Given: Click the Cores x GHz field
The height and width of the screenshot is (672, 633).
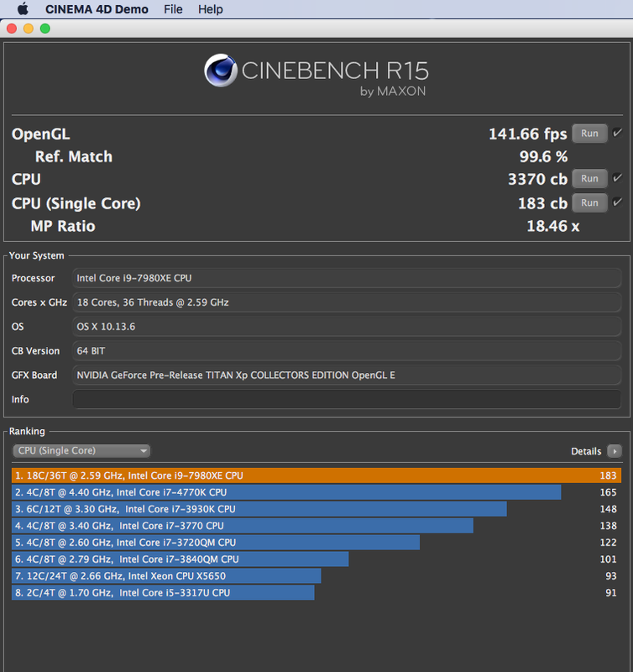Looking at the screenshot, I should coord(347,302).
